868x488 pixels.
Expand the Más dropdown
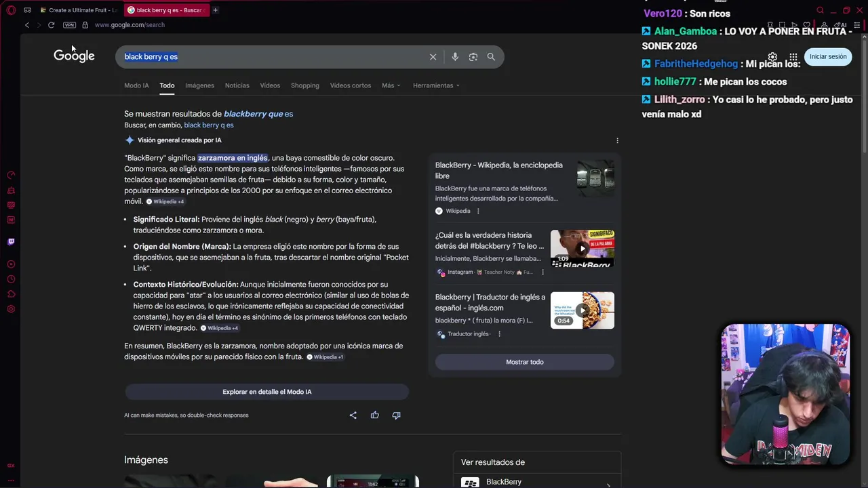point(391,85)
